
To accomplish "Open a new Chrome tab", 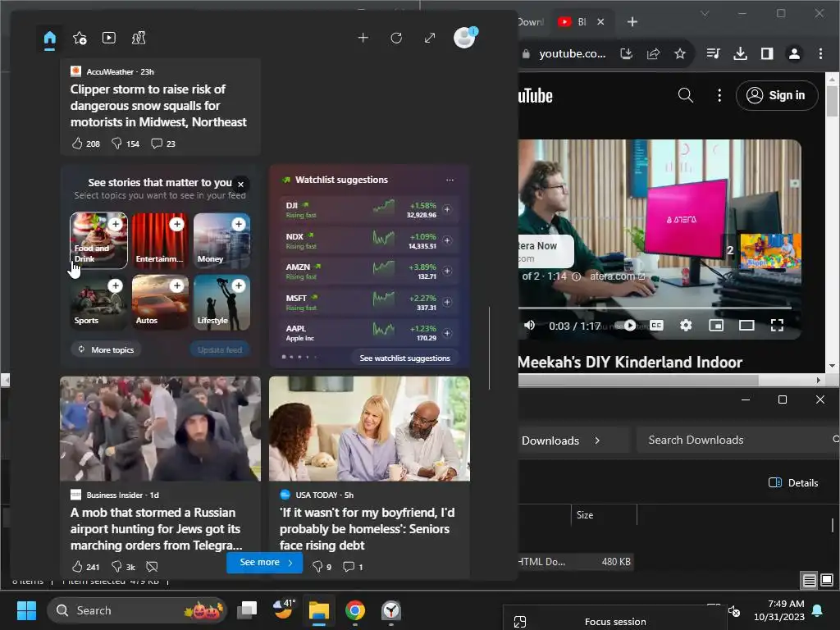I will tap(632, 22).
